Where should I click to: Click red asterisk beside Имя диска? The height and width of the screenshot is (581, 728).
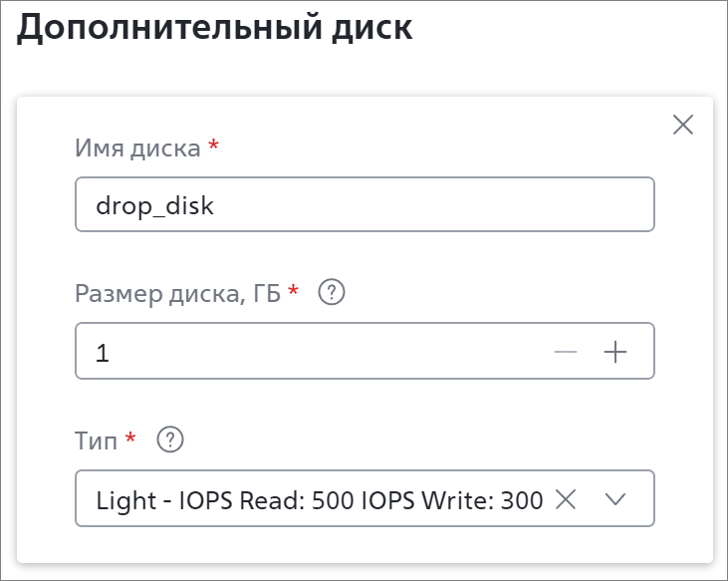pos(213,144)
